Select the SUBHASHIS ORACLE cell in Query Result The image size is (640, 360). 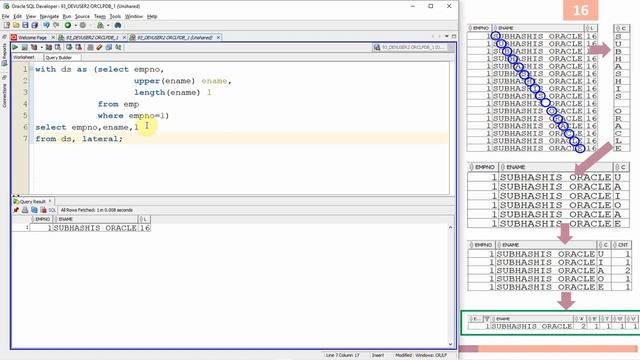pyautogui.click(x=95, y=228)
